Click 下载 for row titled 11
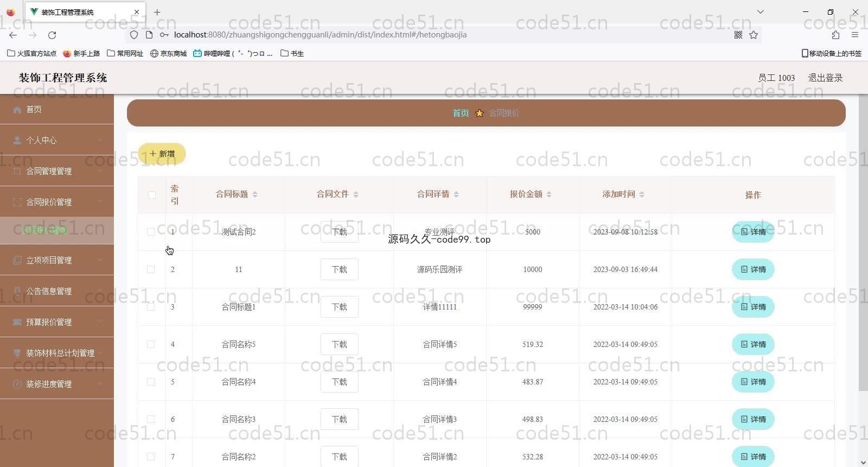This screenshot has width=868, height=467. click(x=340, y=269)
